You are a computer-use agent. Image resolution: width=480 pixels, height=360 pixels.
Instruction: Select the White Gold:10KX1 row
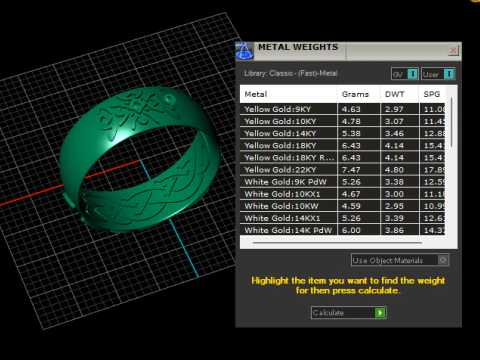pyautogui.click(x=342, y=194)
